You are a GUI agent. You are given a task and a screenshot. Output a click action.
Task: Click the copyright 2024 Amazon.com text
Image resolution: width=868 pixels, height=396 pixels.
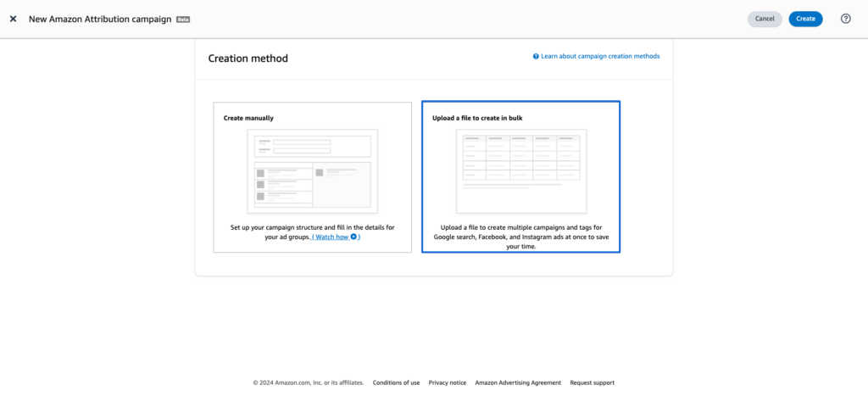[x=309, y=382]
